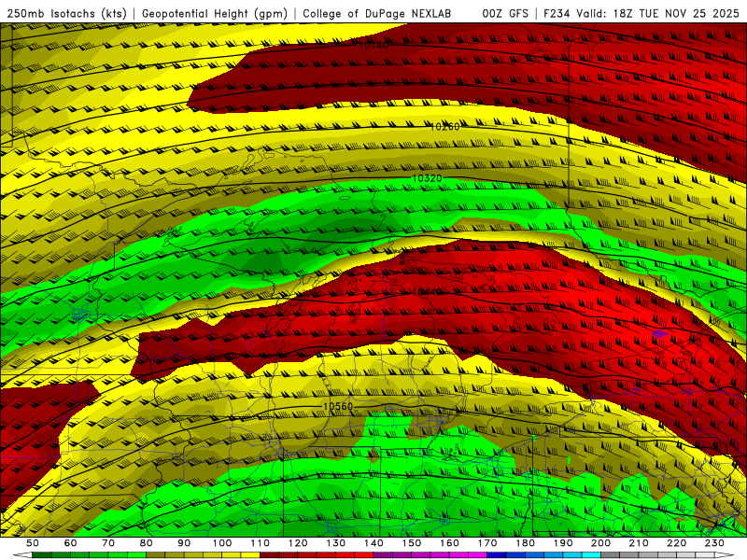Click the 190 value on the color scale
The image size is (747, 560).
tap(563, 543)
